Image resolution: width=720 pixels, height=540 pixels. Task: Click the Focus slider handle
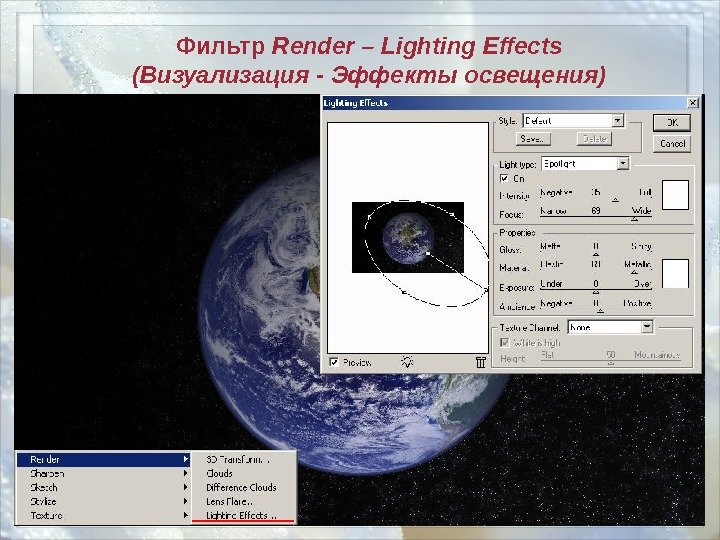point(634,219)
